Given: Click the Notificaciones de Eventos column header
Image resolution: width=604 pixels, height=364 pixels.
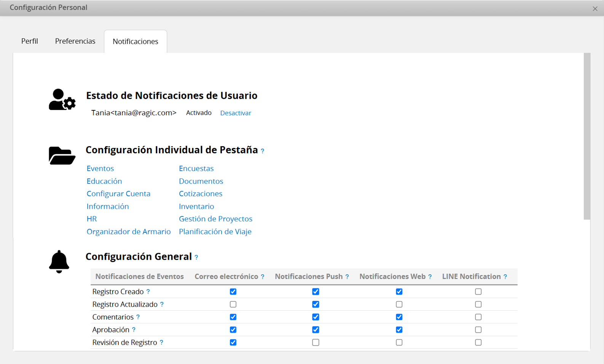Looking at the screenshot, I should point(139,277).
